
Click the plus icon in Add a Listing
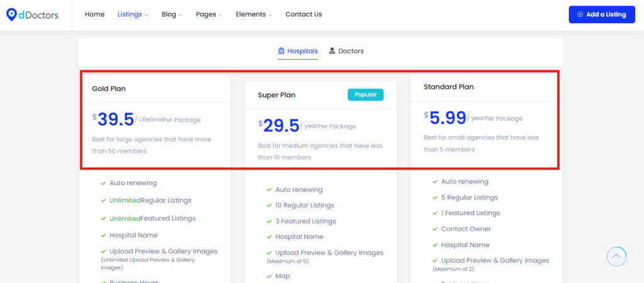[x=580, y=14]
